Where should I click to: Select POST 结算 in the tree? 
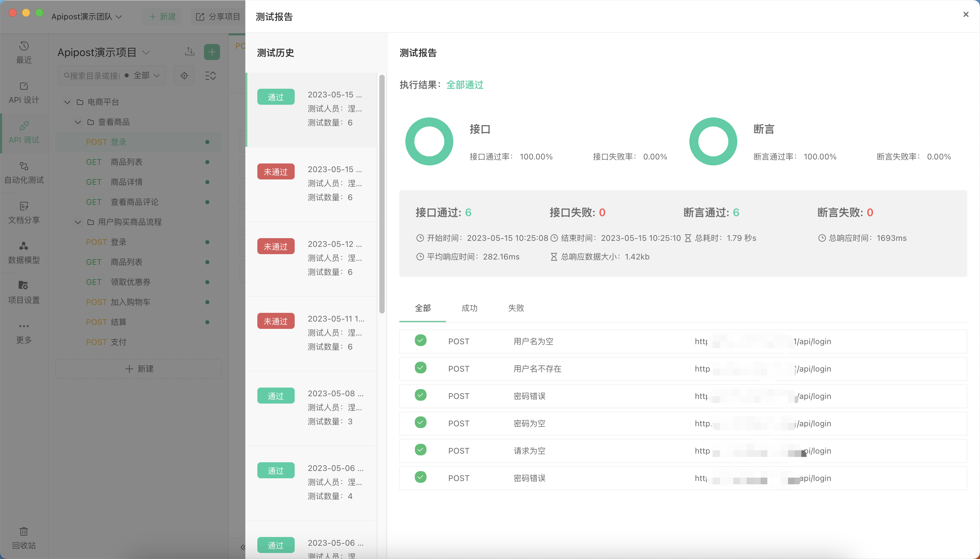click(139, 322)
